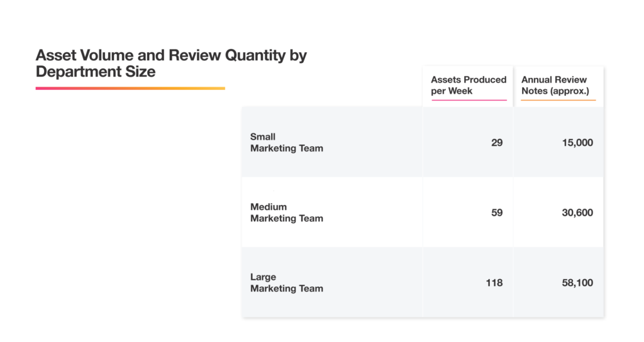Click the "Department Size" title text
The height and width of the screenshot is (342, 644).
coord(96,72)
